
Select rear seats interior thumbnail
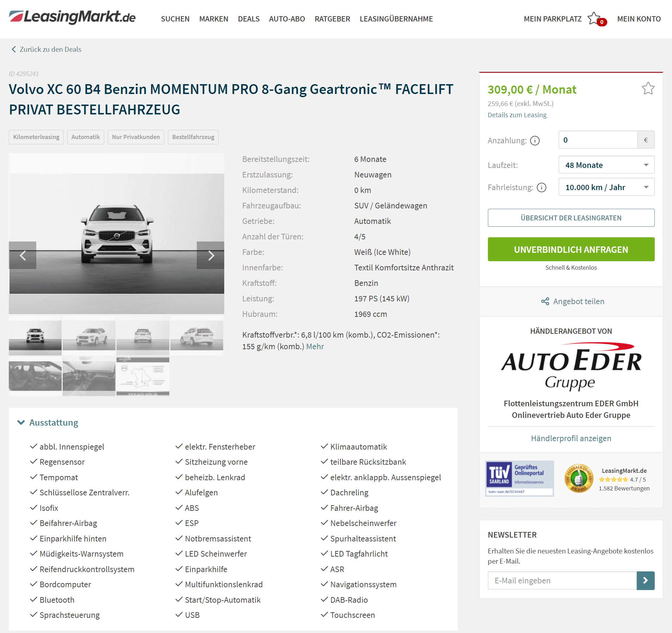(x=35, y=376)
